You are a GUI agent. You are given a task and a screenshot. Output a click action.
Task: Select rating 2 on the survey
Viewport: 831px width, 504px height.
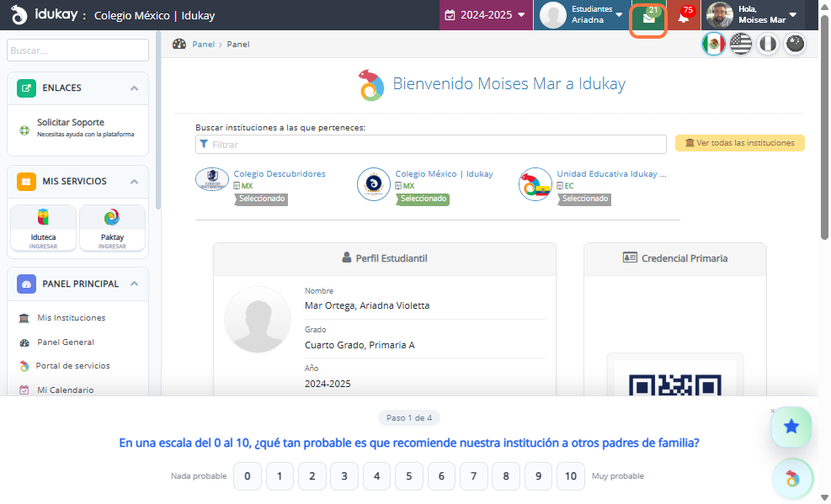(x=312, y=476)
